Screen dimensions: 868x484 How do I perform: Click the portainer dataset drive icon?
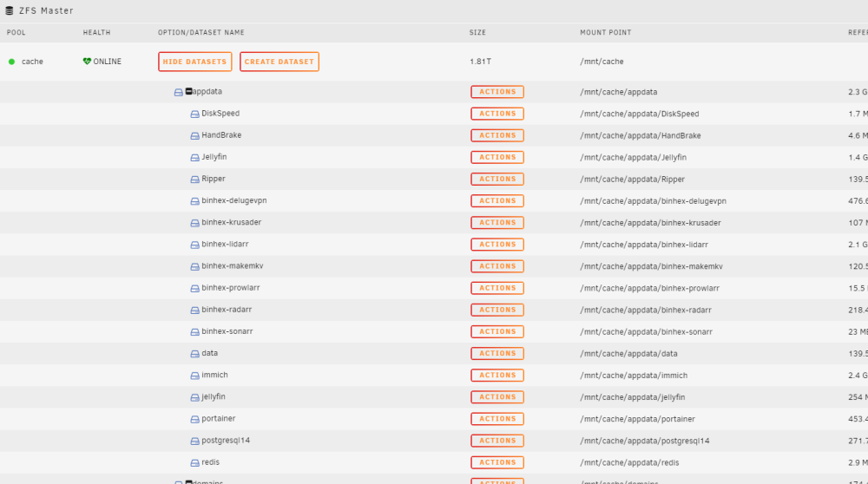(x=194, y=419)
